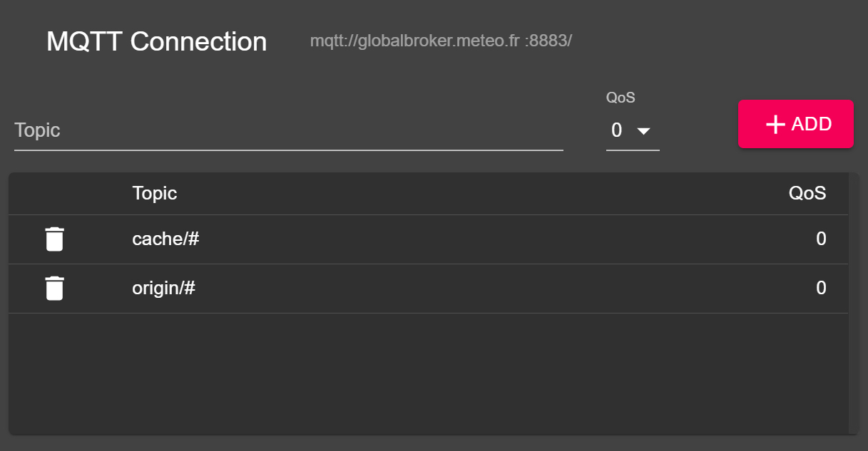Delete the origin/# subscription via trash icon
Image resolution: width=868 pixels, height=451 pixels.
pos(55,289)
